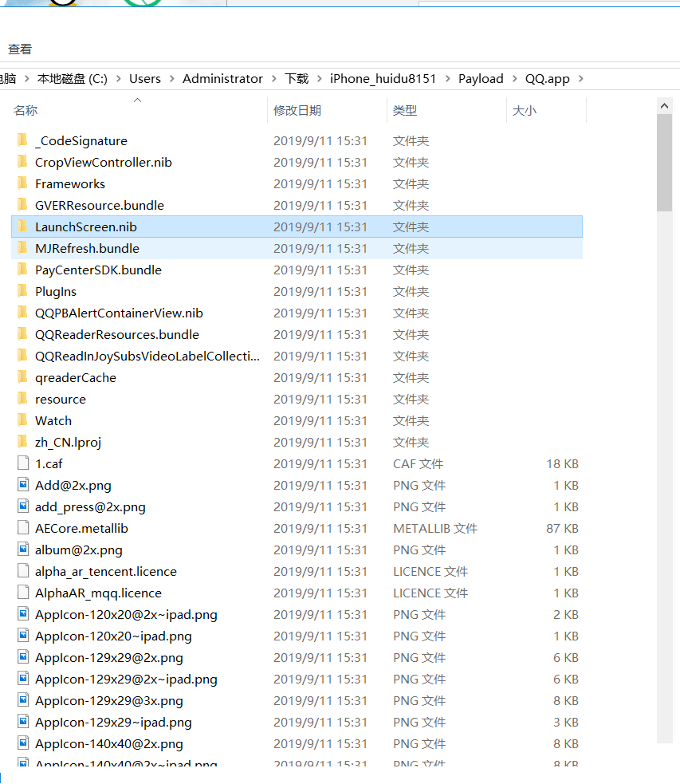Click the vertical scrollbar thumb
Image resolution: width=680 pixels, height=784 pixels.
click(x=664, y=163)
